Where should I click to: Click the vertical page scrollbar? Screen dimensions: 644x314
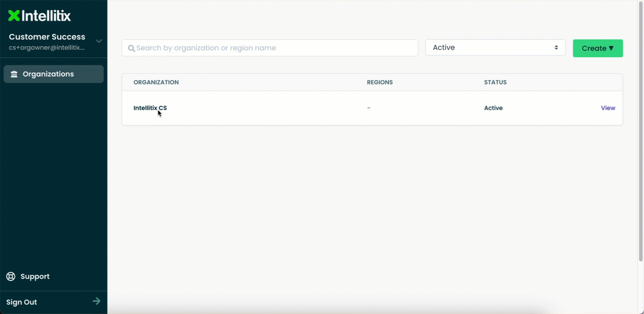[640, 134]
